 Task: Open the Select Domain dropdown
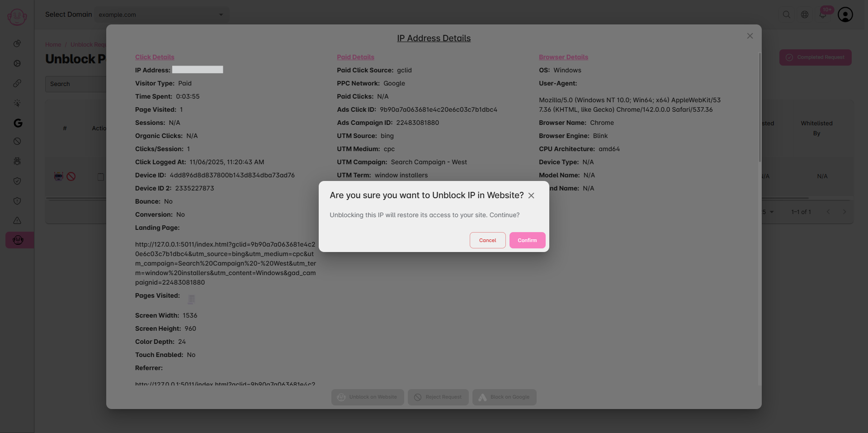[162, 14]
